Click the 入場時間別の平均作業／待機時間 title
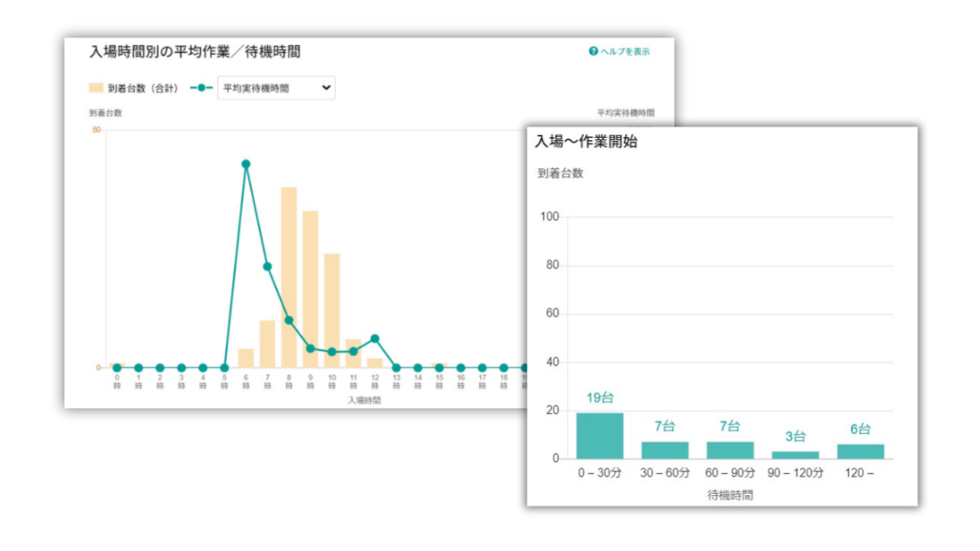The height and width of the screenshot is (551, 980). coord(194,52)
